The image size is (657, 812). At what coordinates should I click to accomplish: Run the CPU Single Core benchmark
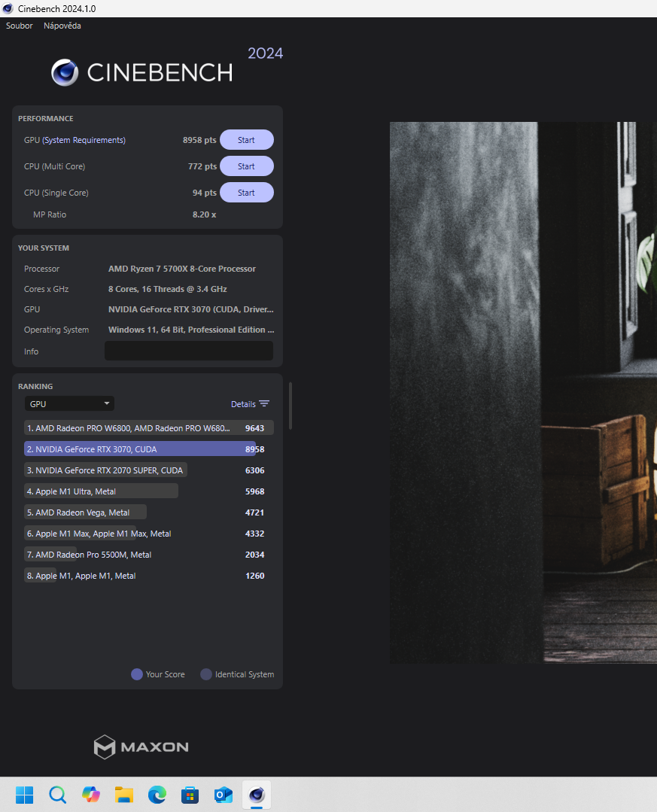tap(246, 193)
